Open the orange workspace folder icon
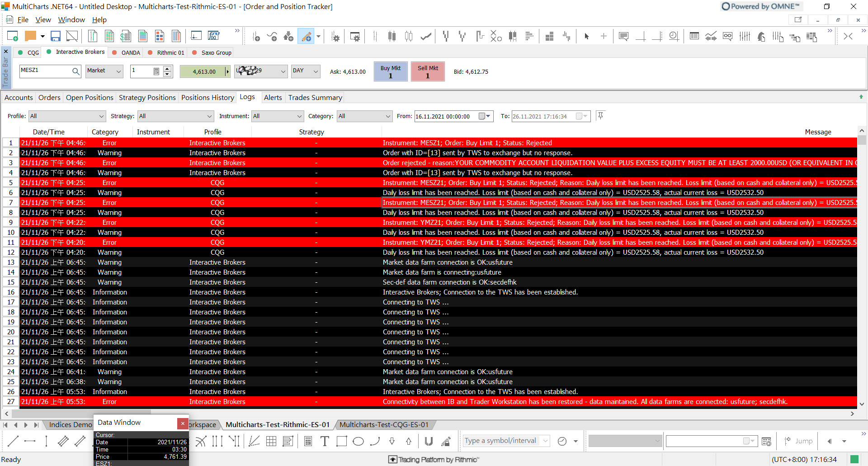 31,36
